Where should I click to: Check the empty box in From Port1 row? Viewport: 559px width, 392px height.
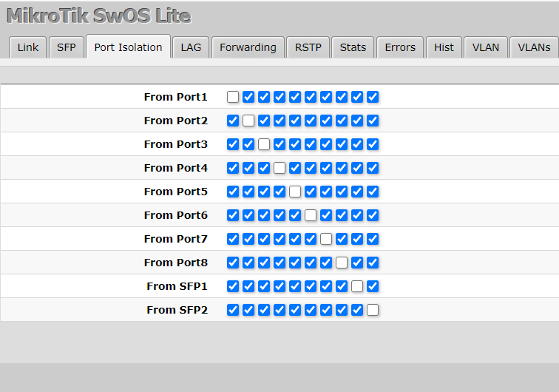point(233,97)
